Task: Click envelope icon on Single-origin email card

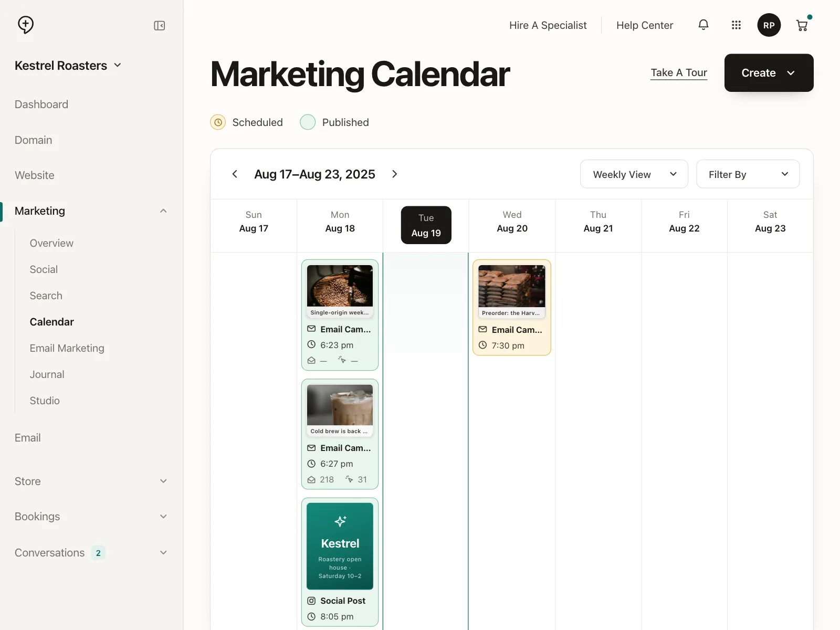Action: pyautogui.click(x=311, y=329)
